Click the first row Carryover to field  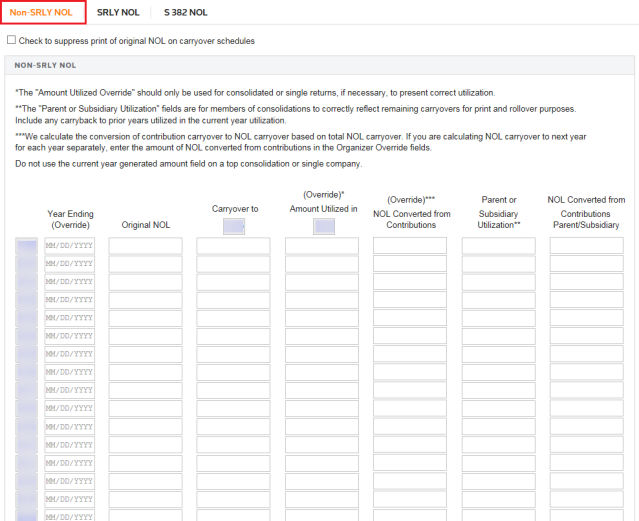[233, 246]
